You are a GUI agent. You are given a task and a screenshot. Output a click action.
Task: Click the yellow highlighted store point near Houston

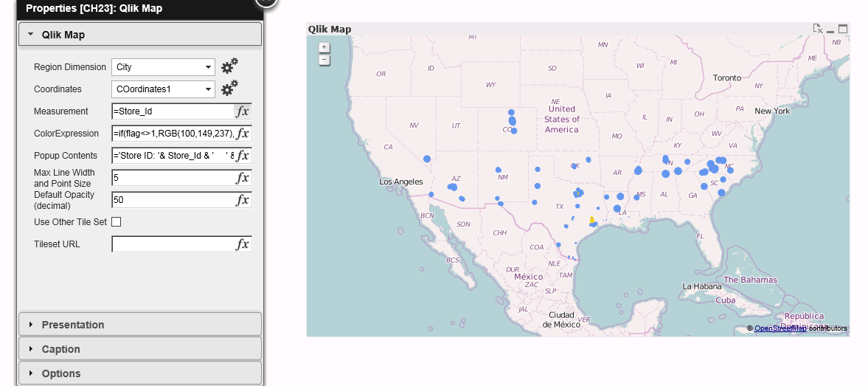click(591, 221)
